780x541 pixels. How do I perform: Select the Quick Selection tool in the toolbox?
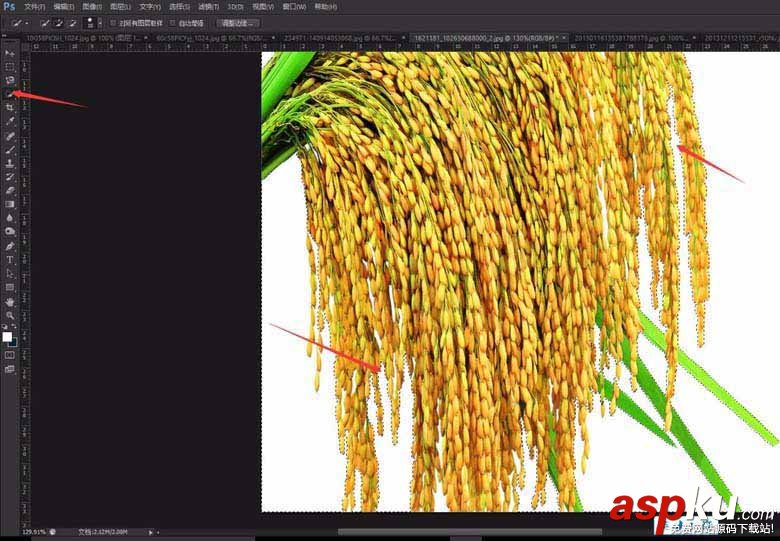click(9, 93)
